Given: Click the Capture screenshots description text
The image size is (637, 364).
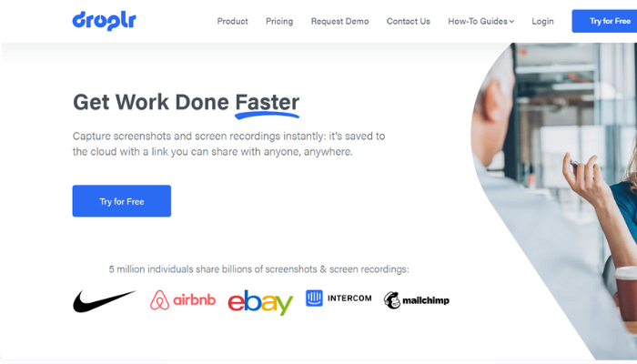Looking at the screenshot, I should click(x=228, y=144).
